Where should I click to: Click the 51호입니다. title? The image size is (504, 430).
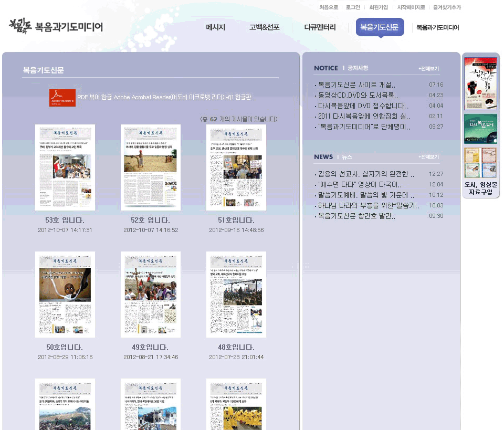pyautogui.click(x=236, y=220)
